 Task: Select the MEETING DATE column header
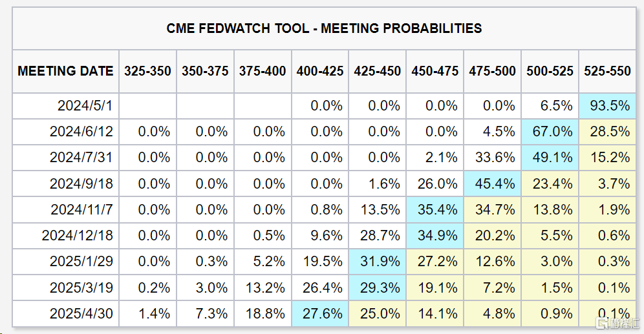coord(65,71)
